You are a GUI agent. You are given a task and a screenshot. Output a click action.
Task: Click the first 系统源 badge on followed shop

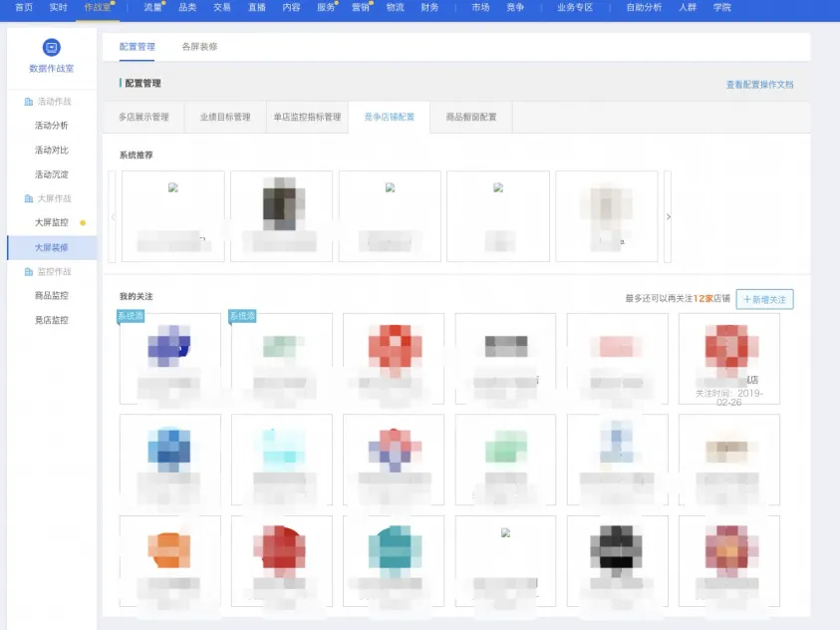tap(131, 316)
